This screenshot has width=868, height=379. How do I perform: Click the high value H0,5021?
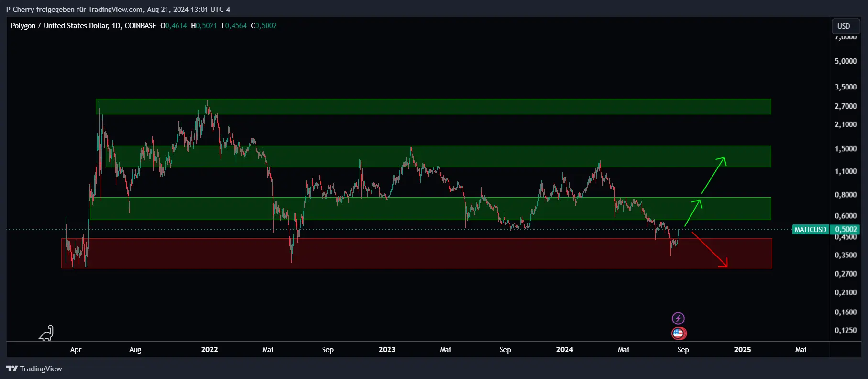click(204, 26)
